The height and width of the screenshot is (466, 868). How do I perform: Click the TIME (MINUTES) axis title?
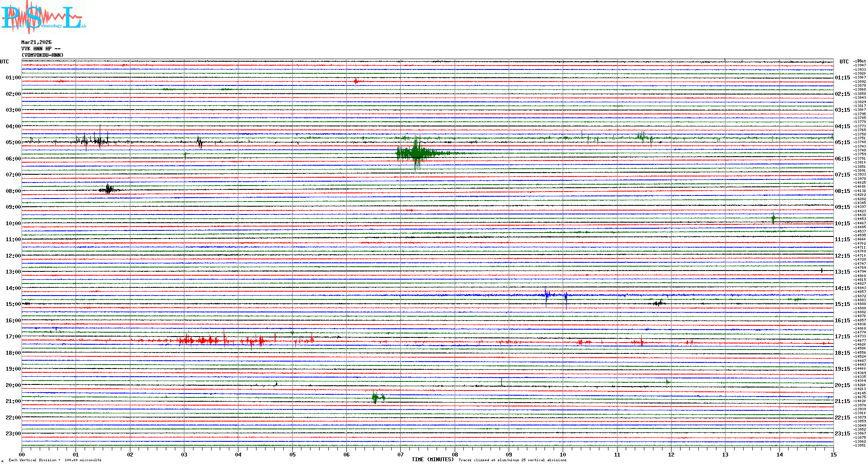coord(433,460)
